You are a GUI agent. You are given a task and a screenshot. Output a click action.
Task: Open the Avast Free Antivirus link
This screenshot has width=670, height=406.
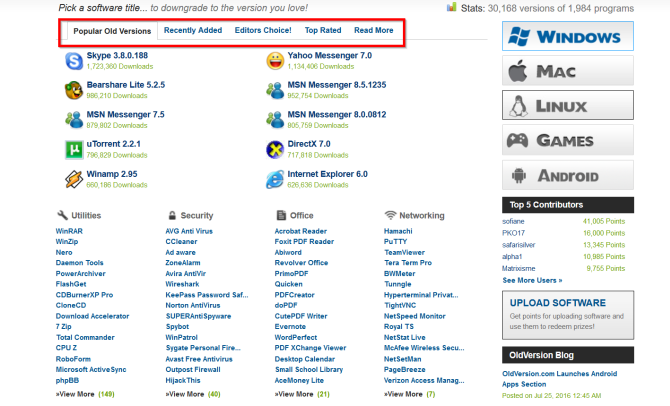[x=199, y=359]
